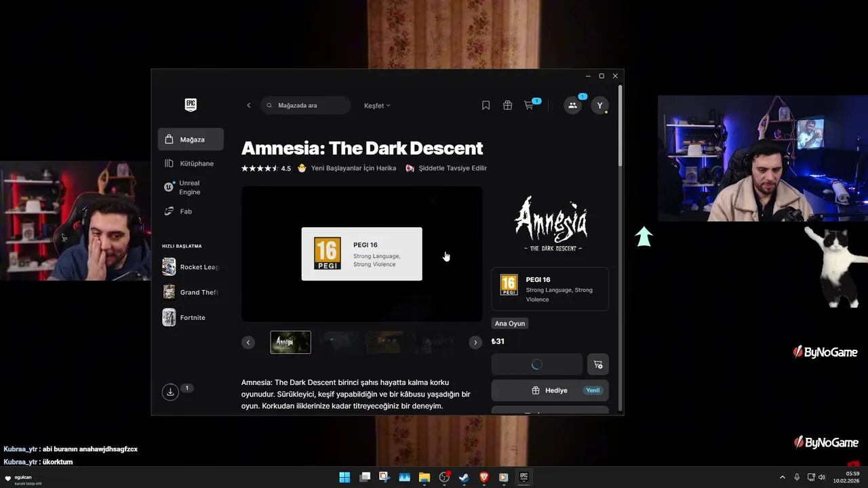Click the microphone tray icon
Viewport: 868px width, 488px height.
(x=797, y=477)
